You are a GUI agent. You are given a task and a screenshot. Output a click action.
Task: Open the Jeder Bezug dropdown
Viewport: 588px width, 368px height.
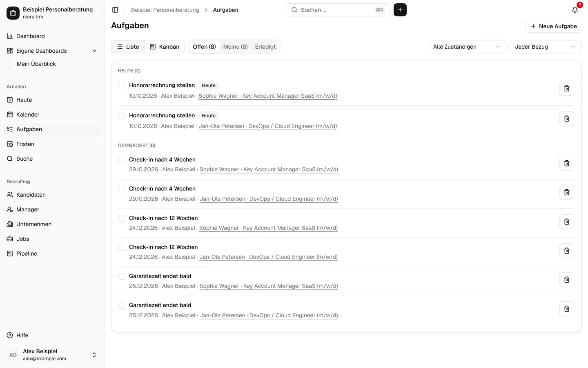pyautogui.click(x=545, y=47)
